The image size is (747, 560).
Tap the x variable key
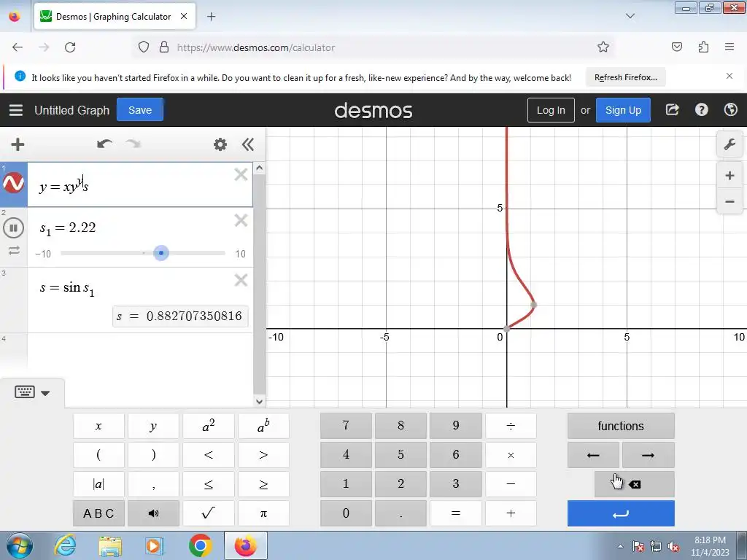[x=98, y=426]
